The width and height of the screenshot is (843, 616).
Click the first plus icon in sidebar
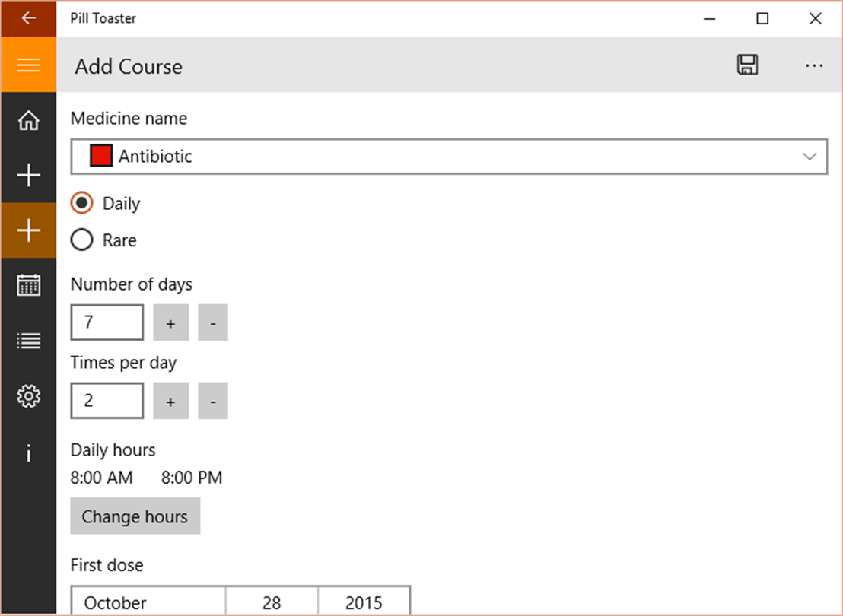coord(28,176)
